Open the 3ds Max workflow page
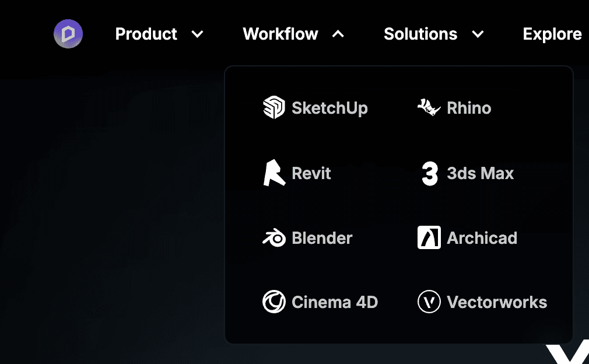Image resolution: width=589 pixels, height=364 pixels. (467, 173)
